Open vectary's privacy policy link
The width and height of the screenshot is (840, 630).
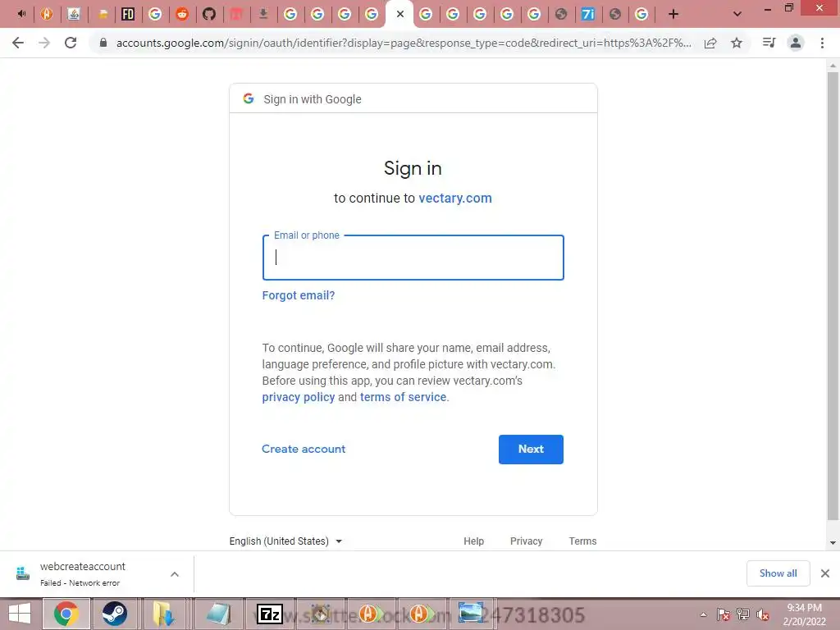pos(299,397)
